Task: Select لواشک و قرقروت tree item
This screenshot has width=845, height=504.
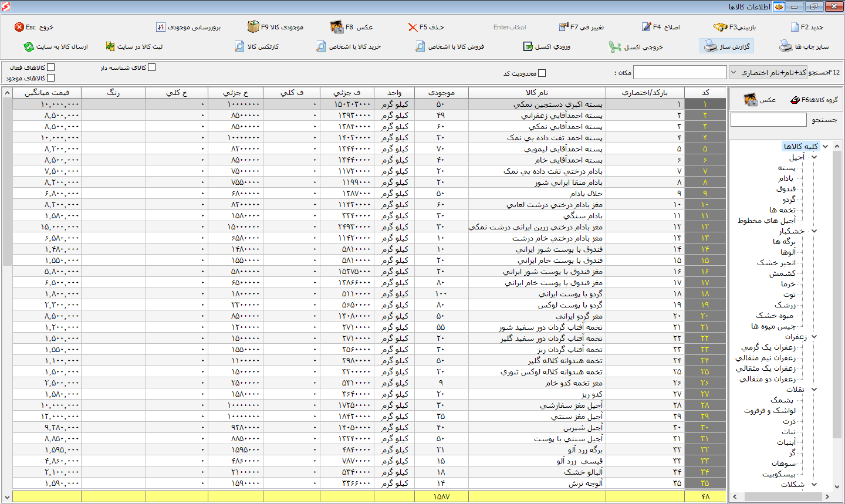Action: click(x=770, y=411)
